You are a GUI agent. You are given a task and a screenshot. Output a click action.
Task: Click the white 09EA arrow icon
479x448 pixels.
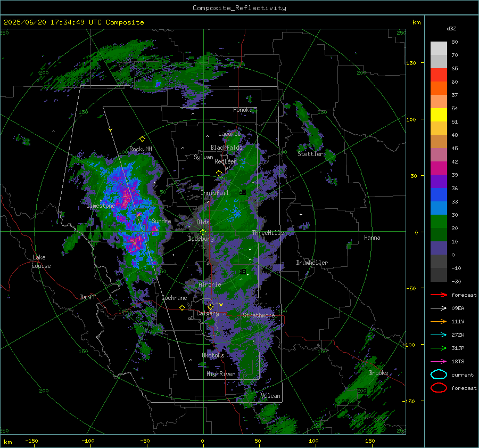(439, 308)
